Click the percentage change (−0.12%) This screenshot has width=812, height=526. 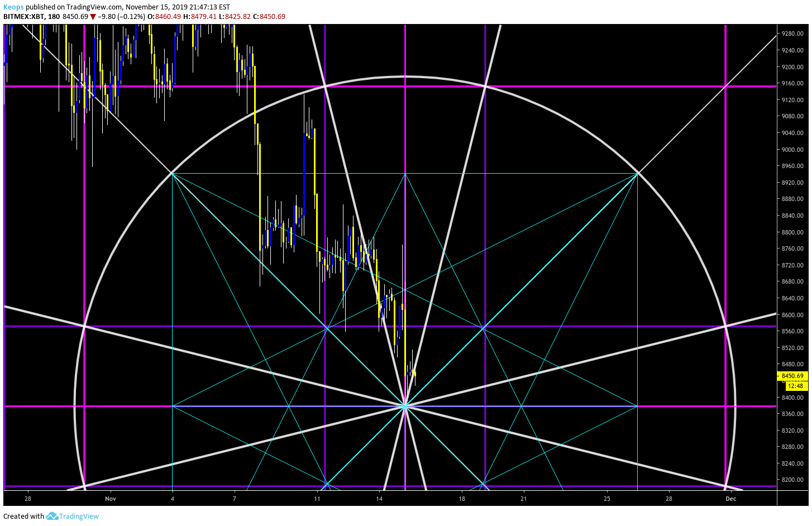(131, 16)
